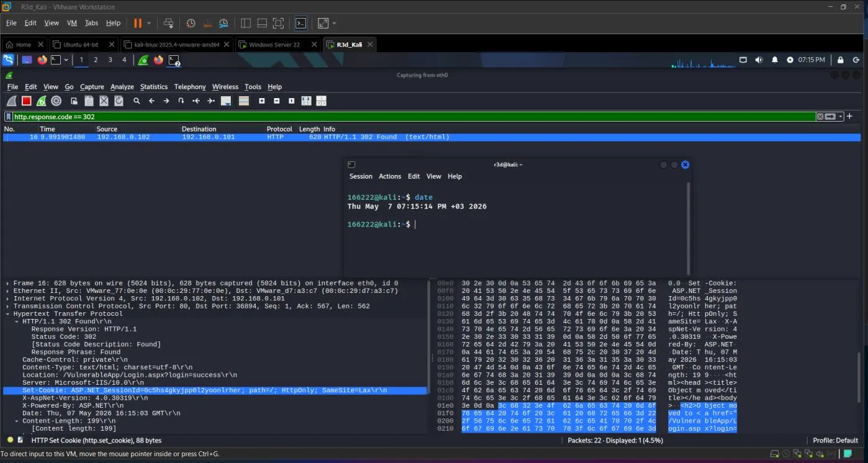868x463 pixels.
Task: Click the display filter input field
Action: (413, 117)
